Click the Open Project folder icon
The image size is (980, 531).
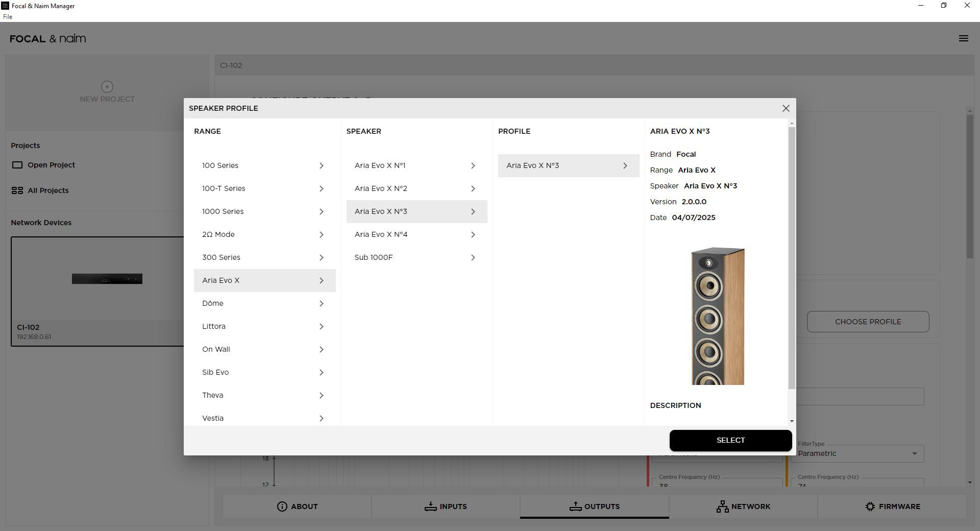tap(17, 165)
